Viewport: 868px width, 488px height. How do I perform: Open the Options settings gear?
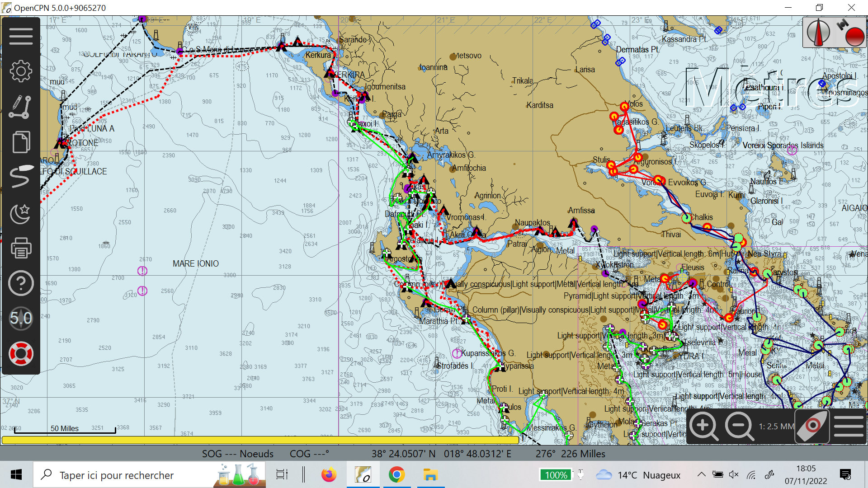[x=21, y=71]
